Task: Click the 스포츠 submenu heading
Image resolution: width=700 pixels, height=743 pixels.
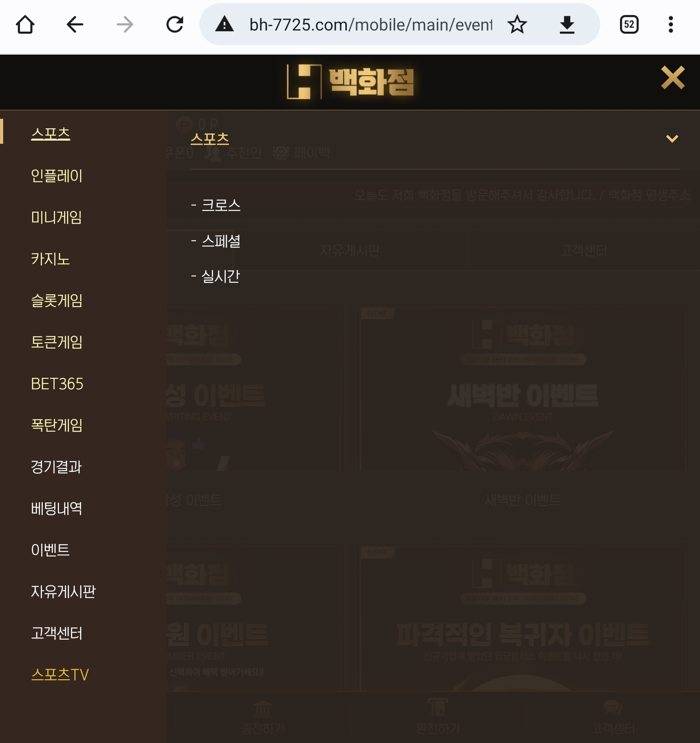Action: [210, 139]
